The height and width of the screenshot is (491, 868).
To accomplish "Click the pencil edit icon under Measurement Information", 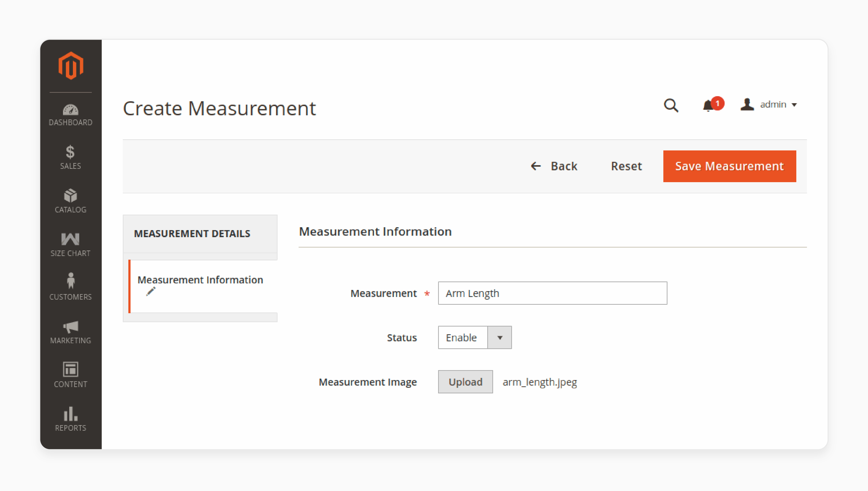I will tap(151, 291).
